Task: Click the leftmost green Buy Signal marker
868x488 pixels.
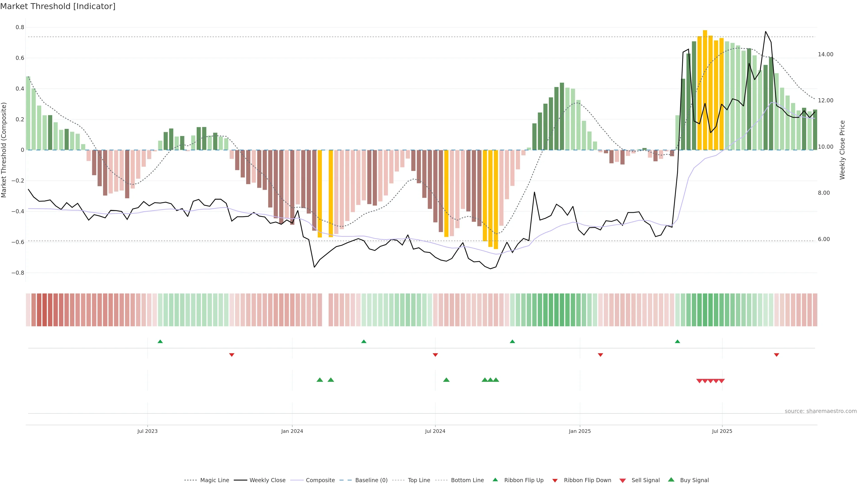Action: click(x=320, y=380)
